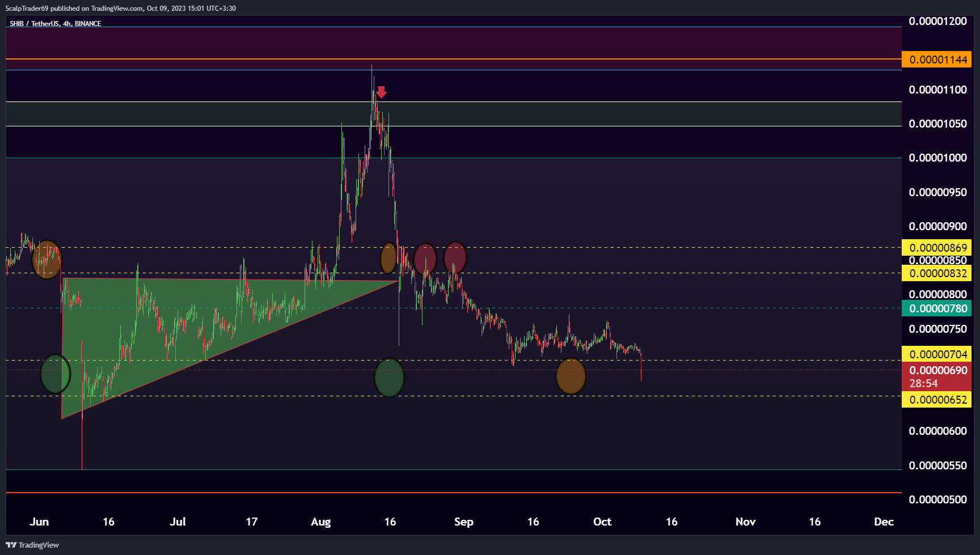
Task: Click the 0.00000500 price scale value
Action: [937, 499]
